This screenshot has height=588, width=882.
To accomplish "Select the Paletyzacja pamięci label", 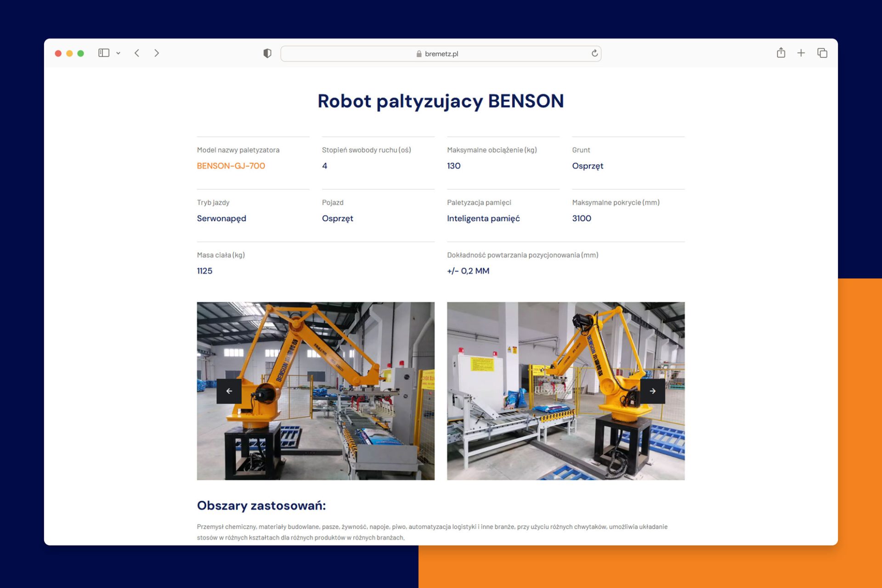I will coord(479,203).
